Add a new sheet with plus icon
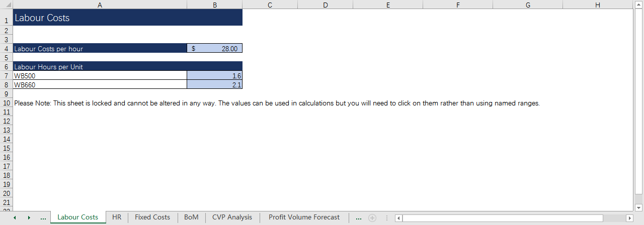 [x=372, y=218]
